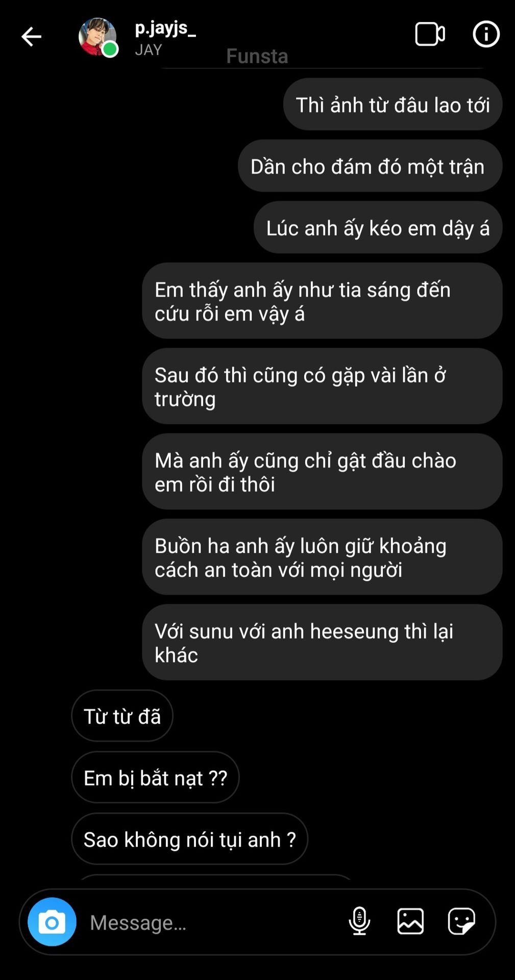Open the sticker picker
Viewport: 515px width, 980px height.
click(x=461, y=921)
